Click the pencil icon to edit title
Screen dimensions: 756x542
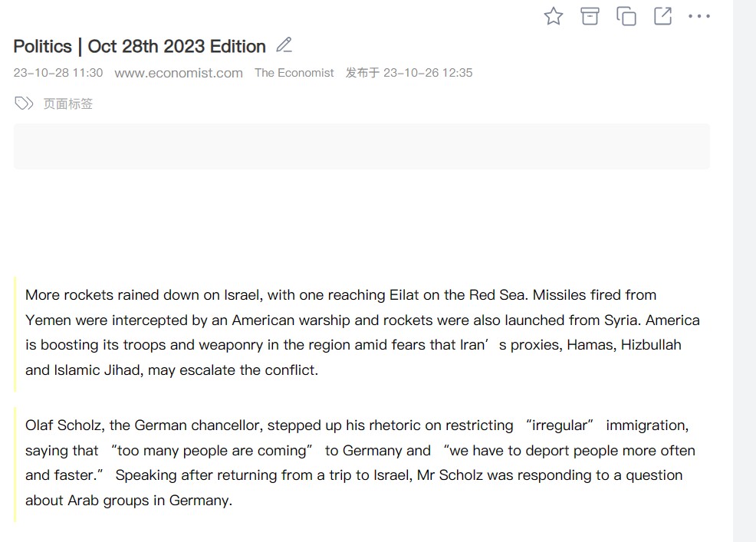tap(284, 45)
